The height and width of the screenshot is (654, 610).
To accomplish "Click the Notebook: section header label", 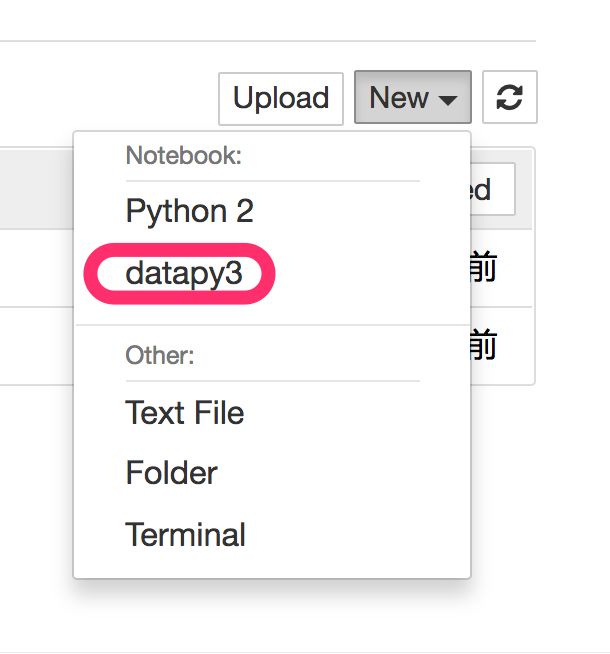I will (x=183, y=156).
